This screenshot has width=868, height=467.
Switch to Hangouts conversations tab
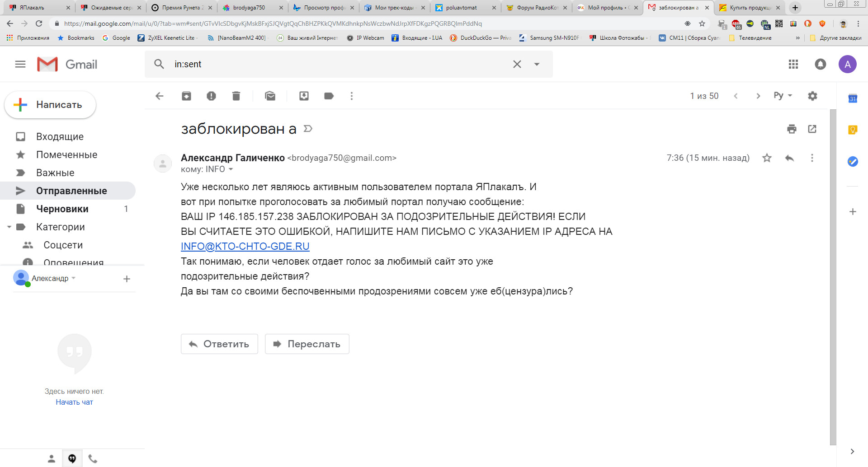72,459
